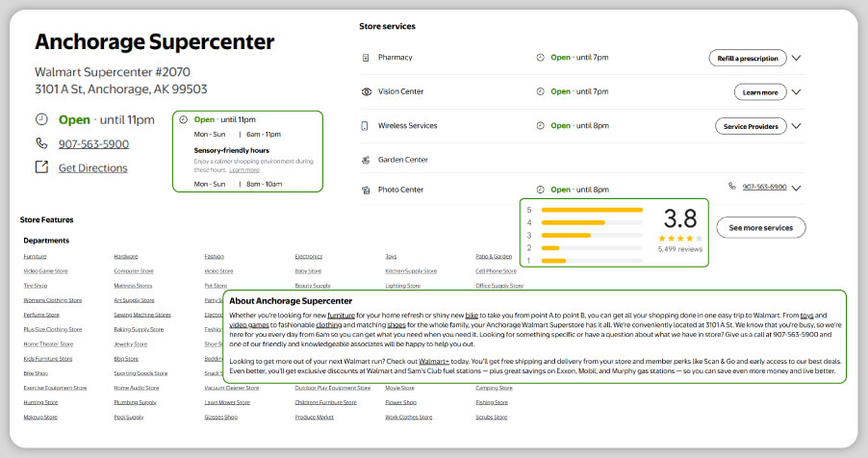Click the Vision Center eye icon
Screen dimensions: 868x458
click(366, 92)
